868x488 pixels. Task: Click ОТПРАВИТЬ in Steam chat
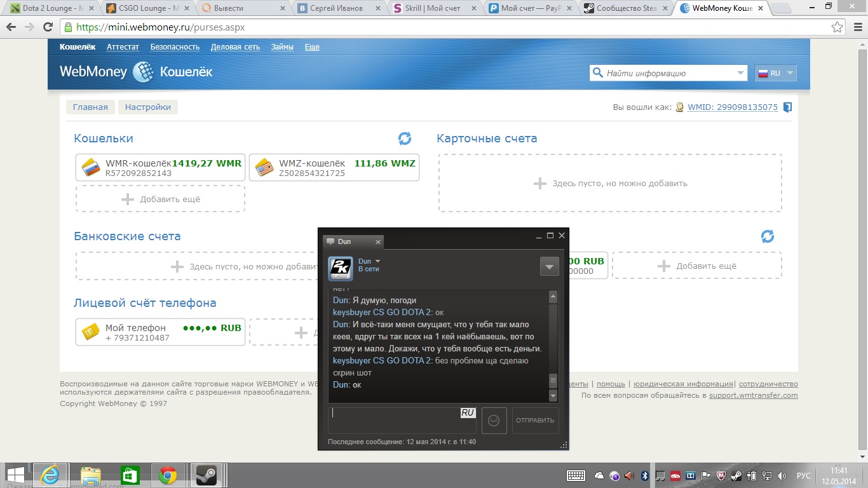(536, 421)
